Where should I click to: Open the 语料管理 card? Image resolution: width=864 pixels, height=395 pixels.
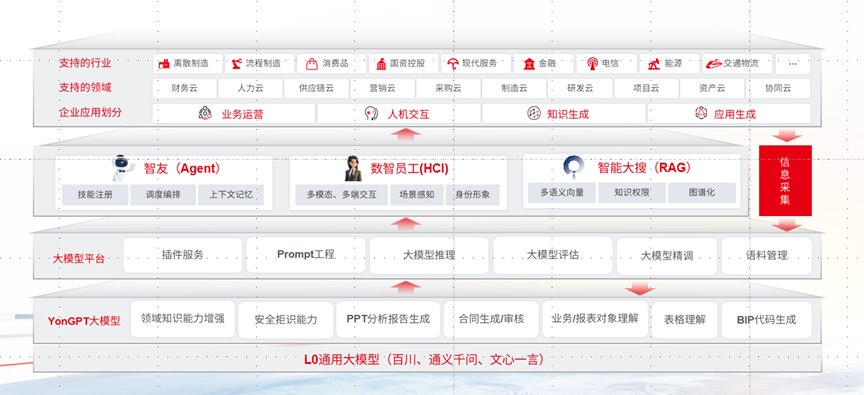point(766,256)
